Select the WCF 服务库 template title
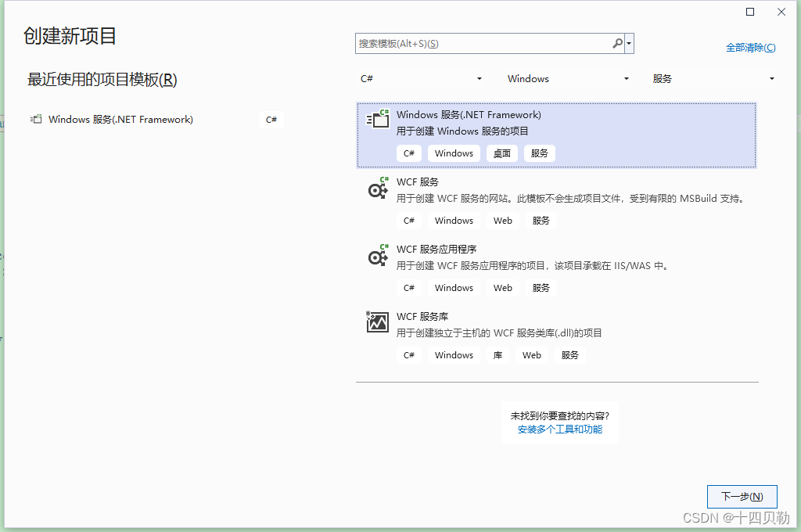Viewport: 801px width, 532px height. [x=422, y=316]
